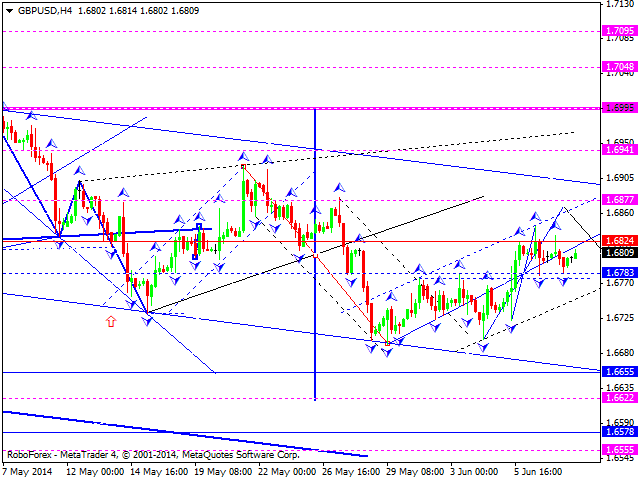Screen dimensions: 640x480
Task: Click the 1.6783 dashed level label
Action: pyautogui.click(x=620, y=272)
